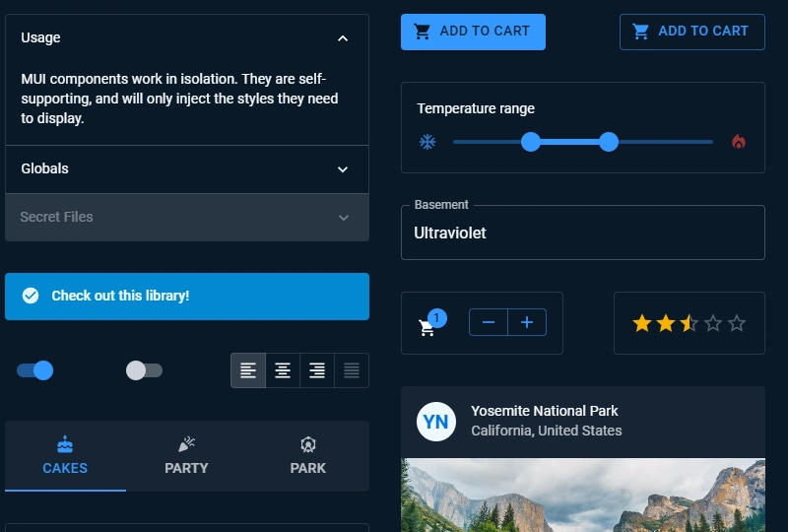Image resolution: width=788 pixels, height=532 pixels.
Task: Switch to the Park tab
Action: pos(307,456)
